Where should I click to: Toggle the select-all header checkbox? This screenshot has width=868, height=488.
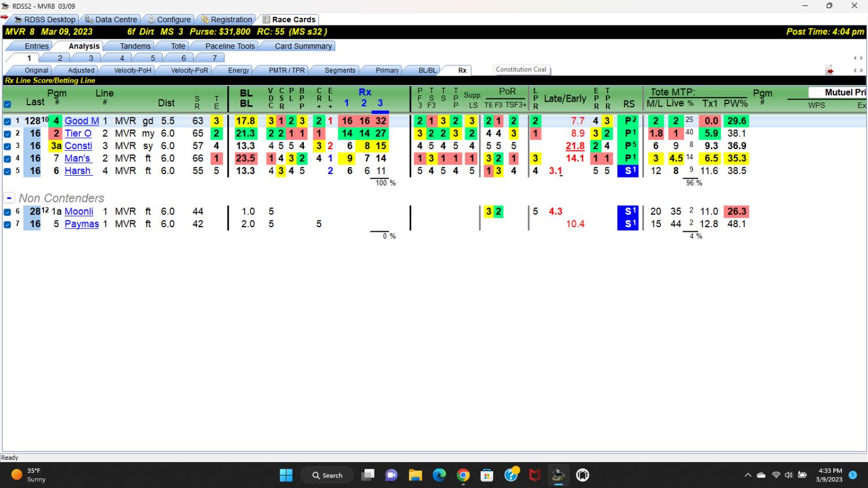pyautogui.click(x=8, y=105)
